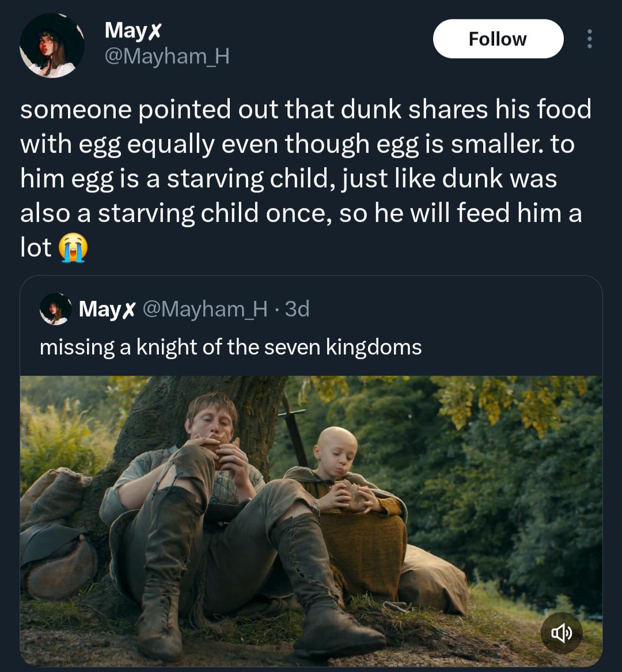Click the 3d timestamp on quoted tweet
The width and height of the screenshot is (622, 672).
[x=297, y=309]
